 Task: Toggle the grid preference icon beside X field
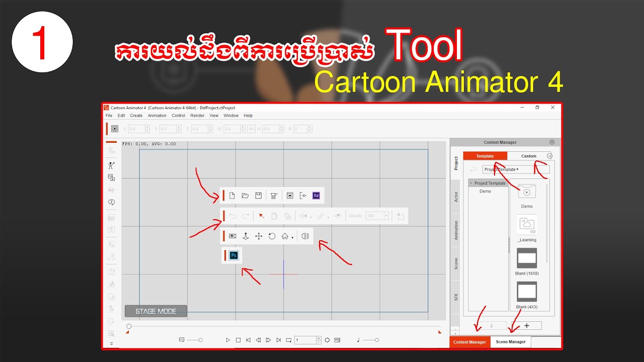[x=115, y=129]
